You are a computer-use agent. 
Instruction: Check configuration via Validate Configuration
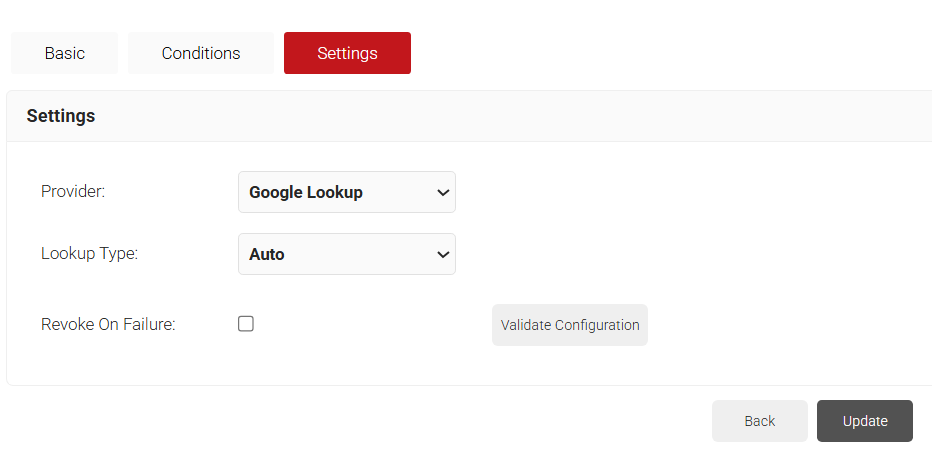click(x=569, y=325)
